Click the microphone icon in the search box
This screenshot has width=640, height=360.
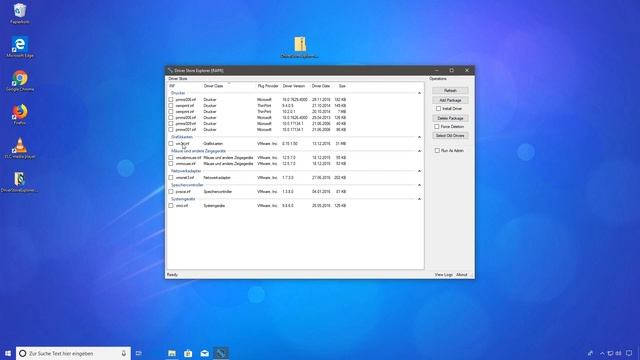point(124,353)
